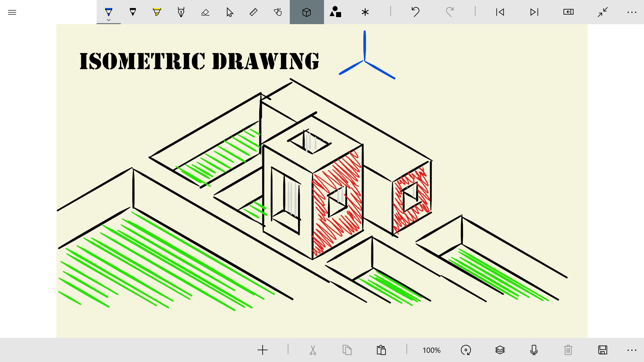Click the 100% zoom level
This screenshot has width=644, height=362.
point(431,350)
